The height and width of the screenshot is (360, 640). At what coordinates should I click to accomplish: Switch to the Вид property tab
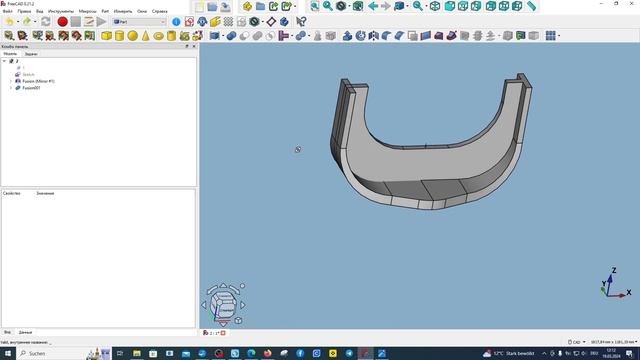7,332
